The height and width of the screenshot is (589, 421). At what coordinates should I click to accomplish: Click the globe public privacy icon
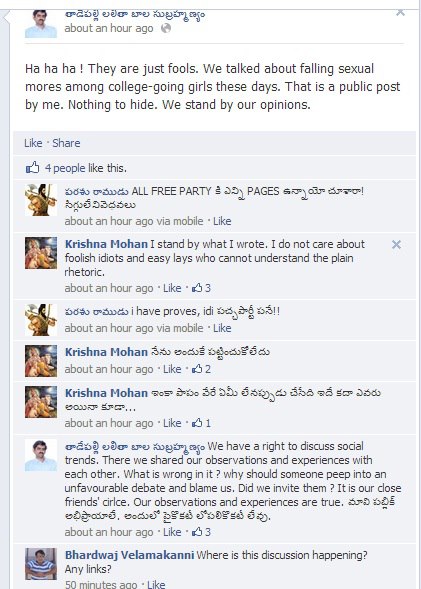(166, 28)
